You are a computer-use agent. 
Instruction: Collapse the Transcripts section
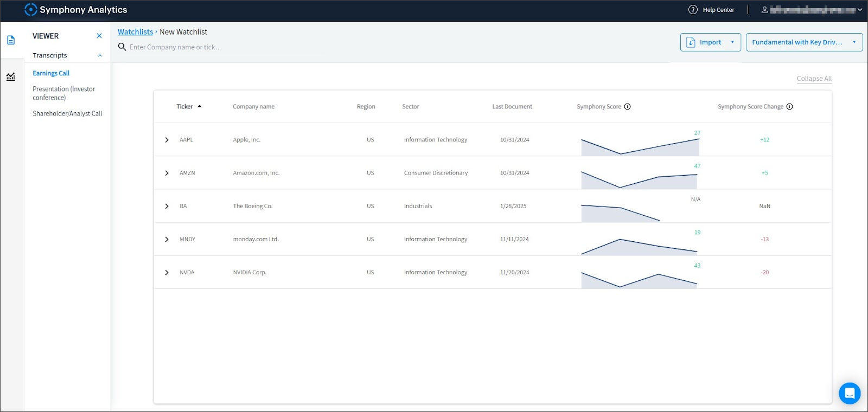(100, 55)
